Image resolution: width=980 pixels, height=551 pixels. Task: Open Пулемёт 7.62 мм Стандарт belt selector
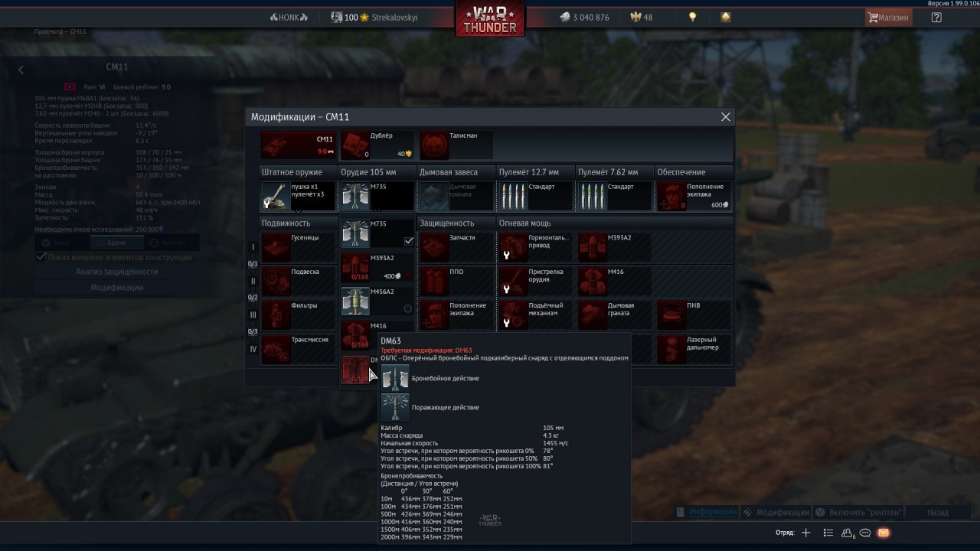click(615, 195)
